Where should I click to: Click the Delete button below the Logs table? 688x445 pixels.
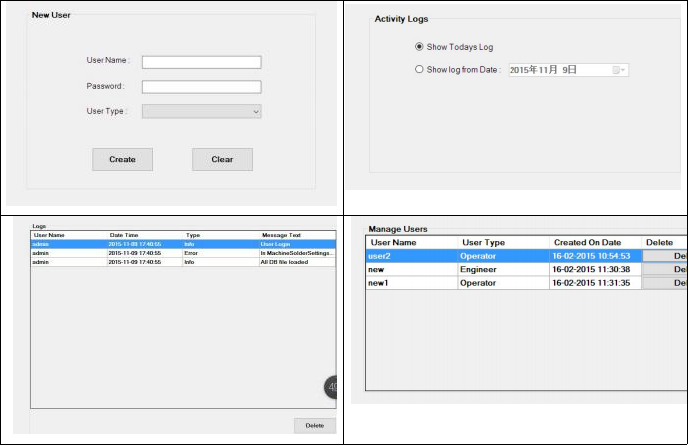click(314, 425)
